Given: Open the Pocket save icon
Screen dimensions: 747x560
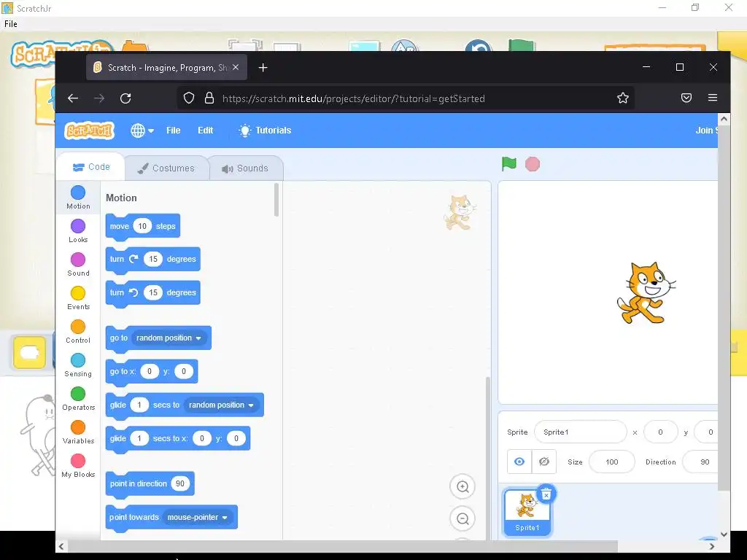Looking at the screenshot, I should tap(686, 98).
